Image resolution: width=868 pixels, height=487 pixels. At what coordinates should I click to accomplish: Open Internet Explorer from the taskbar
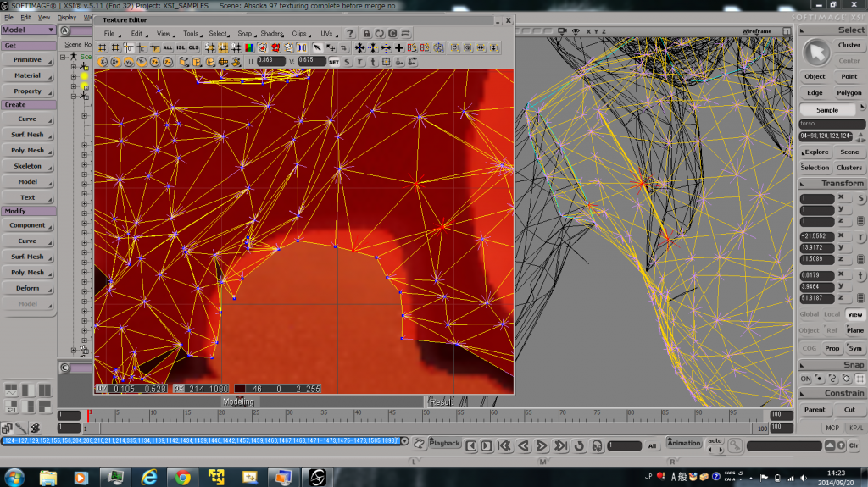point(149,477)
